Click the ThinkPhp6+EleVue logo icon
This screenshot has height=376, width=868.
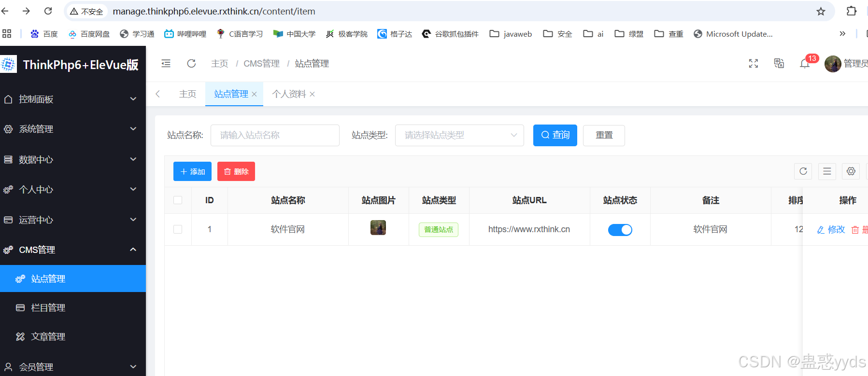[8, 64]
